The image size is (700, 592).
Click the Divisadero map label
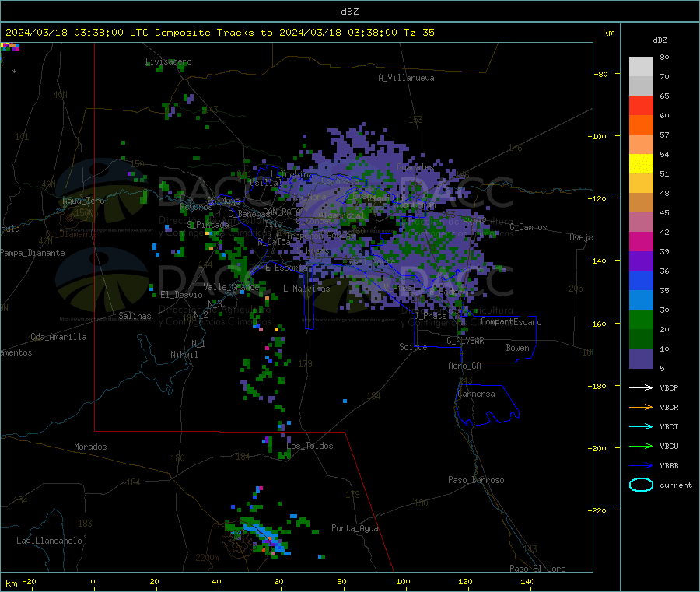(169, 61)
